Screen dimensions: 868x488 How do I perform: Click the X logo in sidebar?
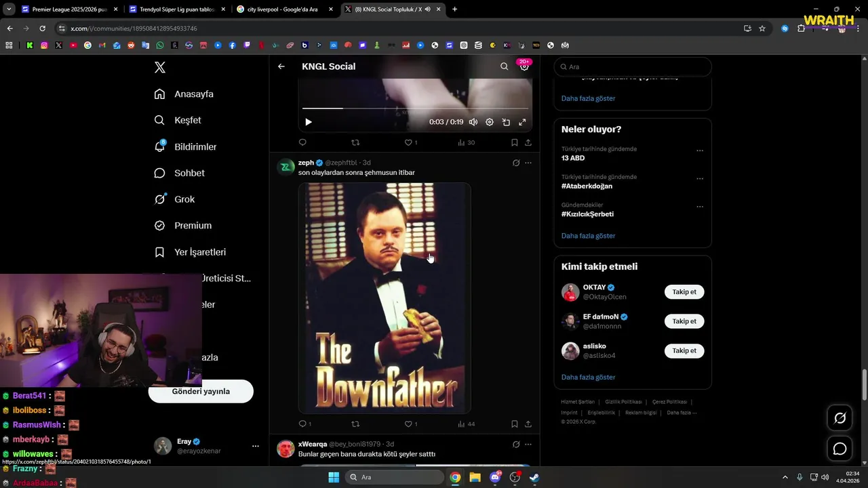click(159, 67)
